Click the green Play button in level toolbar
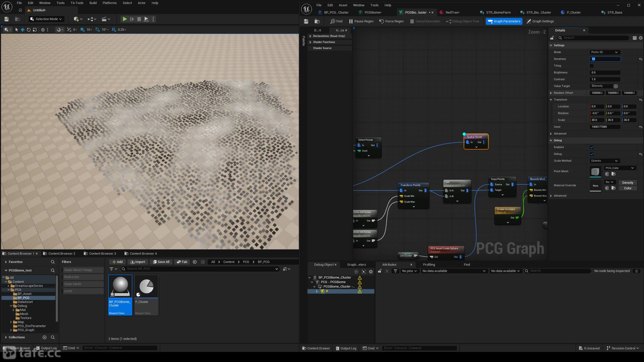The image size is (644, 362). pos(125,19)
